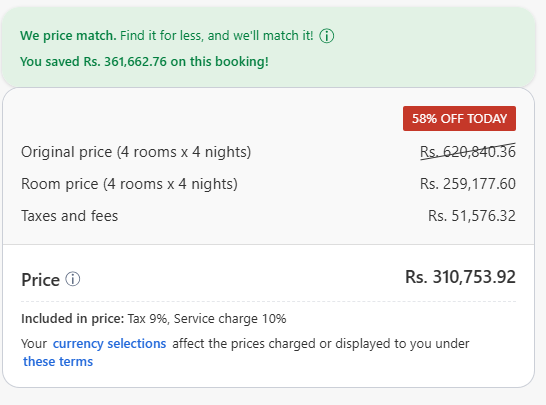The height and width of the screenshot is (405, 546).
Task: Select the Original price row label
Action: 136,152
